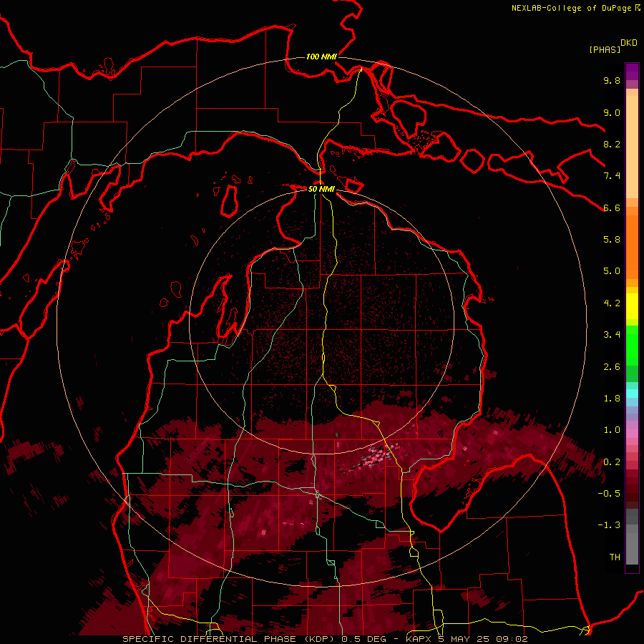Click the 8.2 value on the color scale
Image resolution: width=644 pixels, height=644 pixels.
(612, 144)
